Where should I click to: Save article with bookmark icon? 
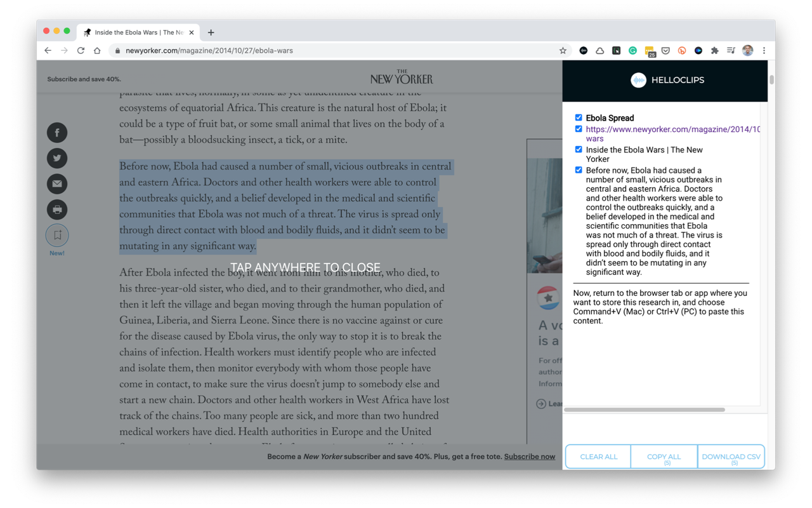(x=57, y=236)
